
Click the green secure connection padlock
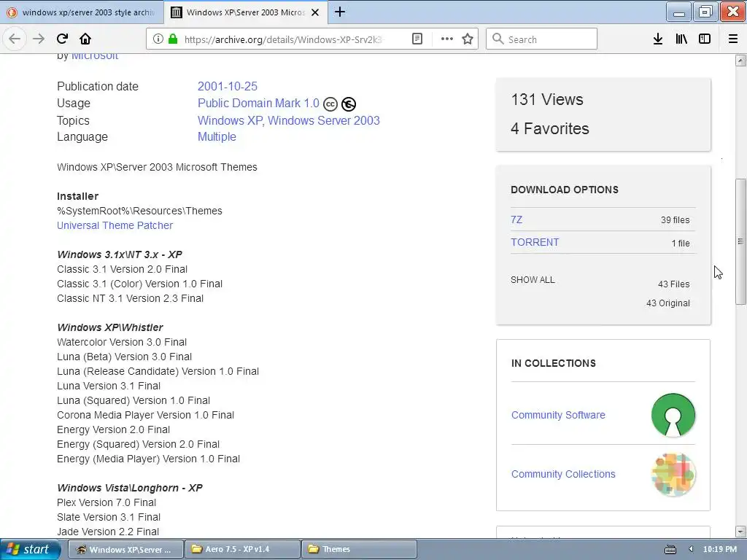coord(173,39)
